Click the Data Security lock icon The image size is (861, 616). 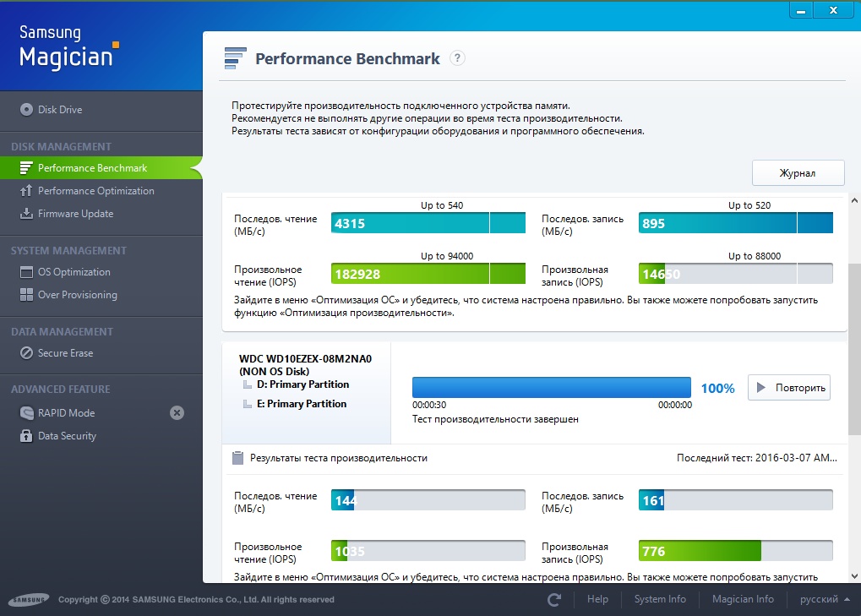pos(26,435)
